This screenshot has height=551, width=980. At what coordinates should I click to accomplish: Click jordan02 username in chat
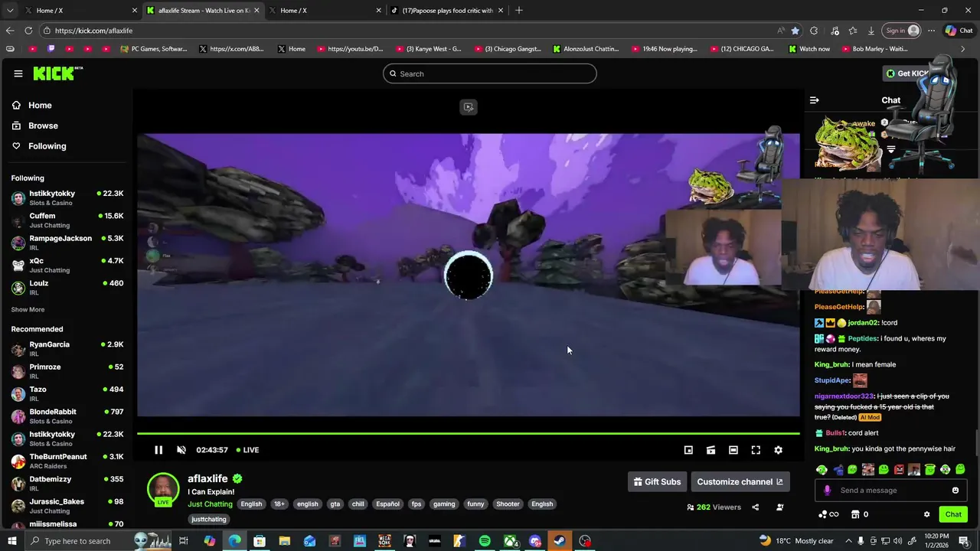tap(863, 323)
